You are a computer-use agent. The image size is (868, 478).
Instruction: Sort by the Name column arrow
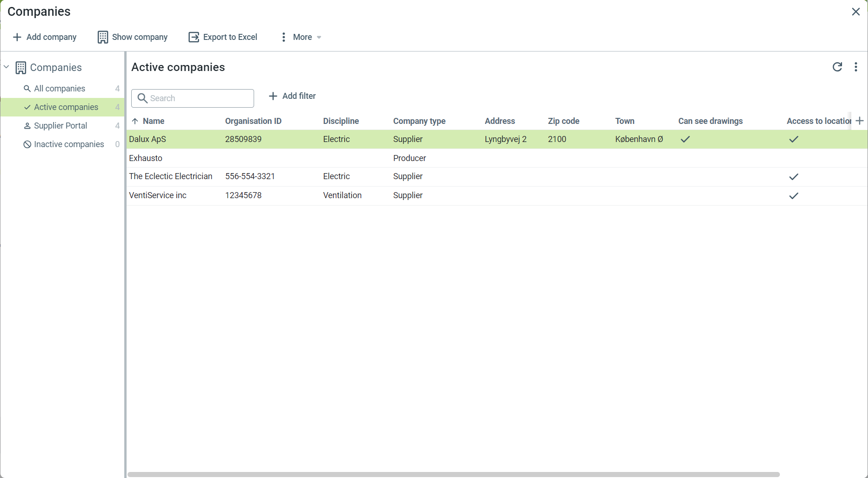[135, 121]
